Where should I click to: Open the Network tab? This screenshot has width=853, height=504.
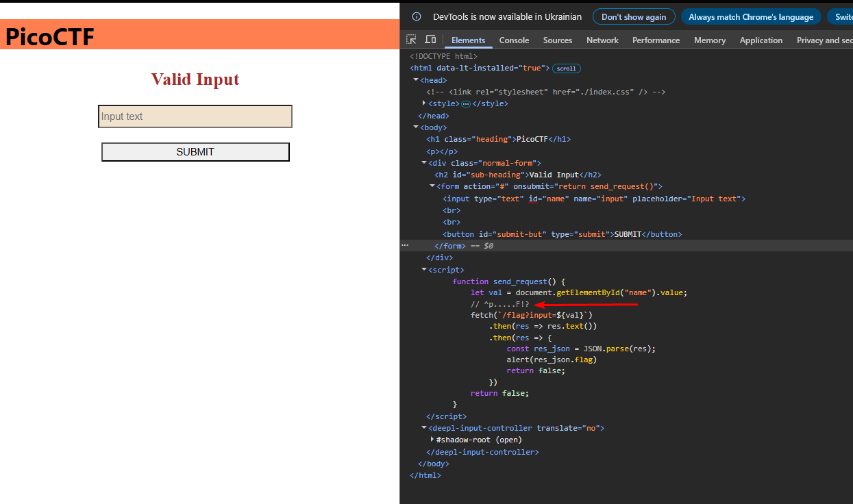[602, 40]
